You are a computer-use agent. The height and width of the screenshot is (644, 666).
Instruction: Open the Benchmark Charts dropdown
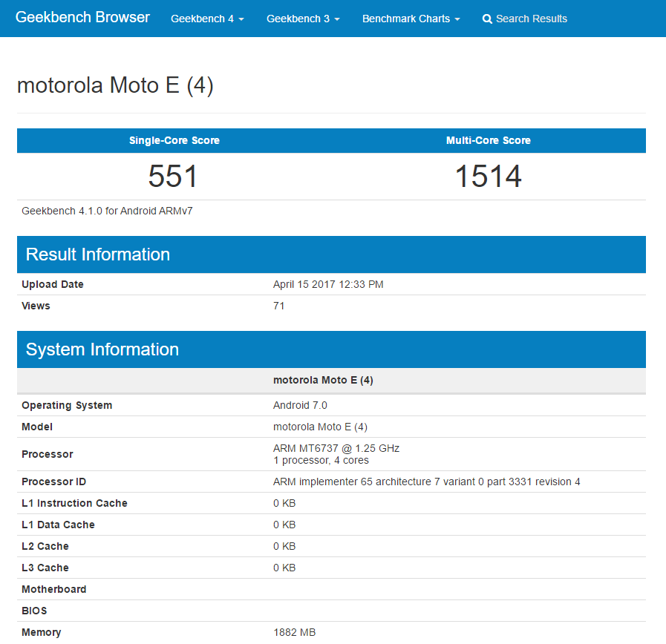(411, 19)
